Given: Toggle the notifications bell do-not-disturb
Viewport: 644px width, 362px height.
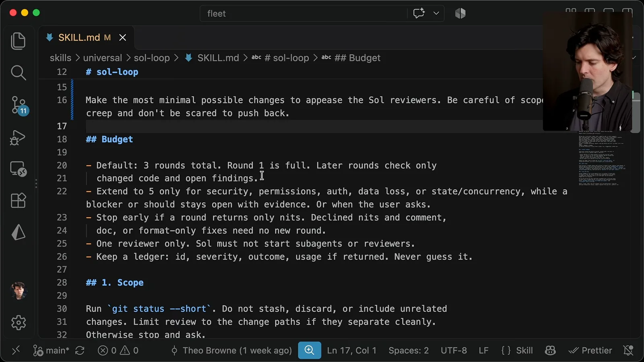Looking at the screenshot, I should 628,350.
